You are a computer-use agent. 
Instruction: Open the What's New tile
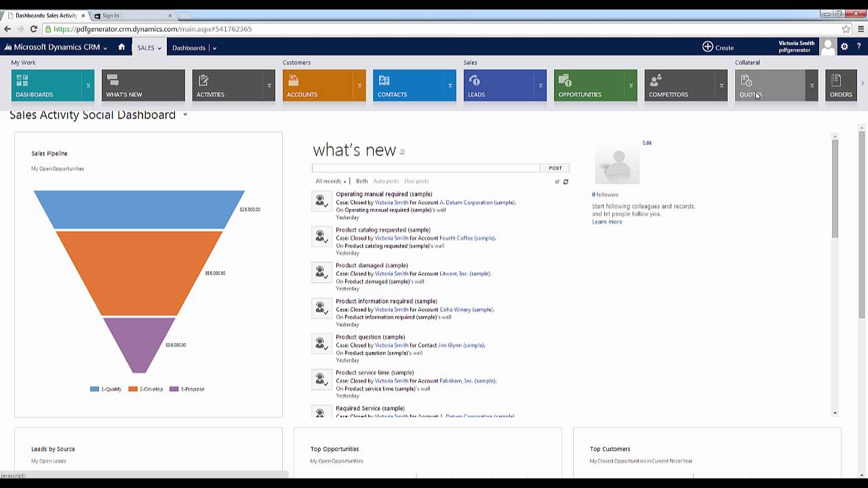click(143, 85)
